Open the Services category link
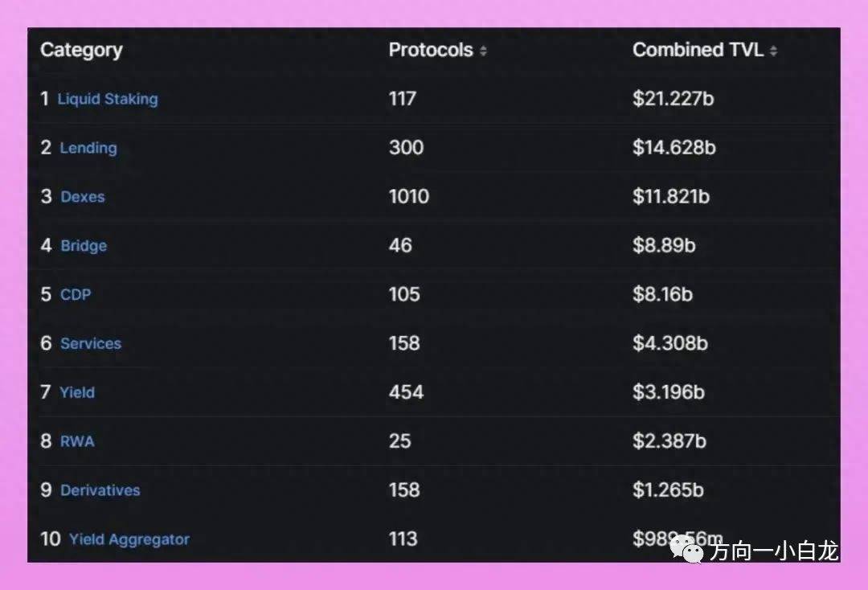 click(x=91, y=344)
